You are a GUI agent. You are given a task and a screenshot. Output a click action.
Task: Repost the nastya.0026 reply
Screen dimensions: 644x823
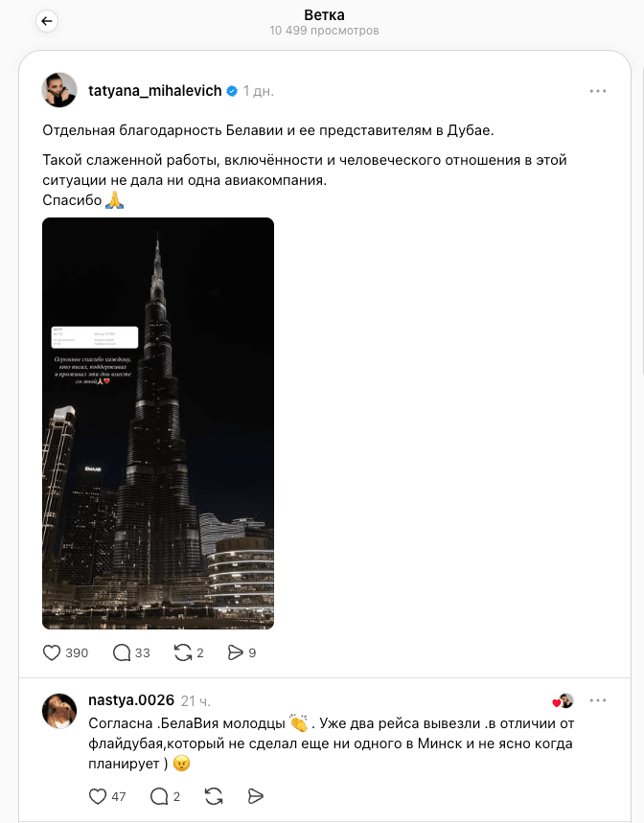pos(214,797)
